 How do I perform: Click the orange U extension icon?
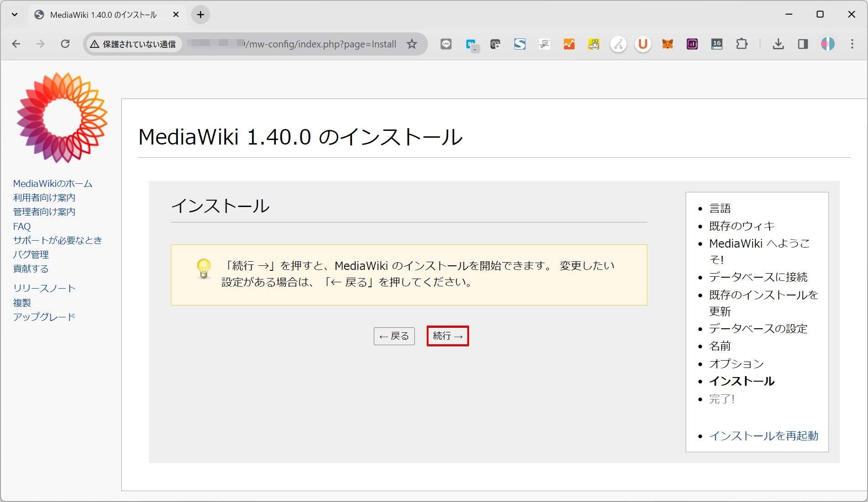(643, 44)
